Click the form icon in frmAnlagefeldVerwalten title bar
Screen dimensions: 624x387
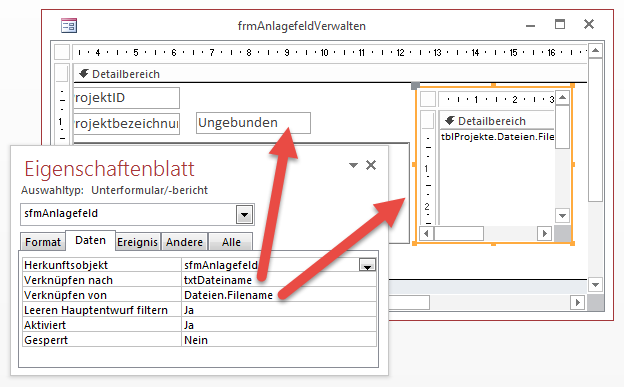(69, 26)
